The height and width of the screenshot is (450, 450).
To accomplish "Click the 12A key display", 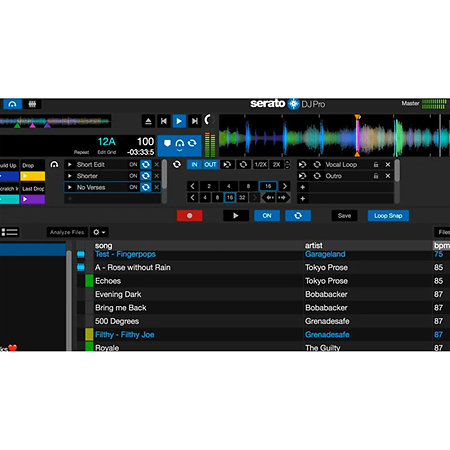I will pyautogui.click(x=106, y=142).
